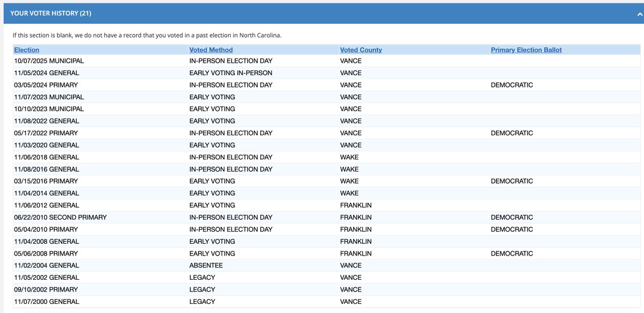This screenshot has width=644, height=313.
Task: Select the 10/10/2023 MUNICIPAL election cell
Action: (49, 109)
